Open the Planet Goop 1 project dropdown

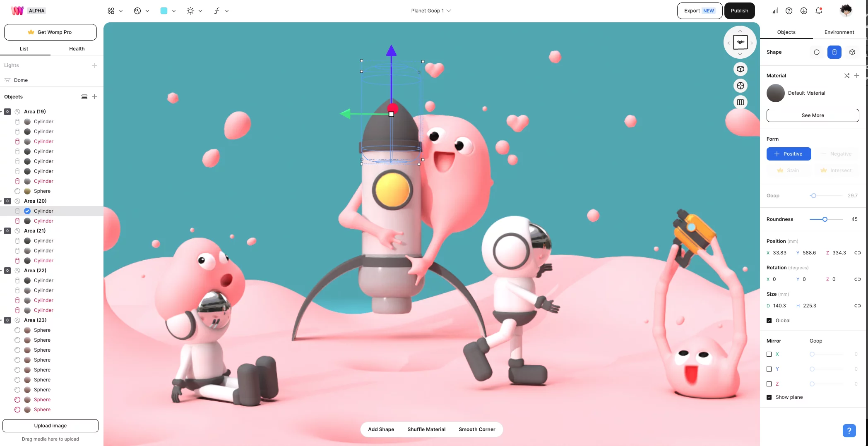[431, 11]
